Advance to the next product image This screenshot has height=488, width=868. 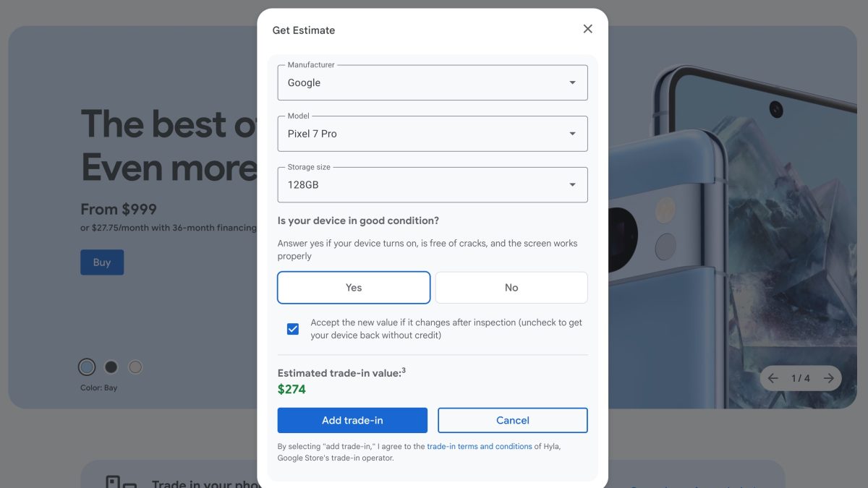828,378
